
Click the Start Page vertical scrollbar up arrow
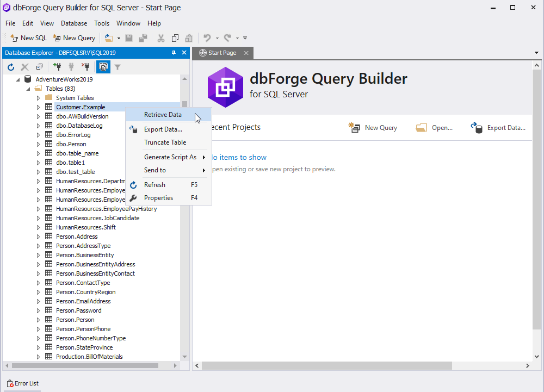[536, 65]
